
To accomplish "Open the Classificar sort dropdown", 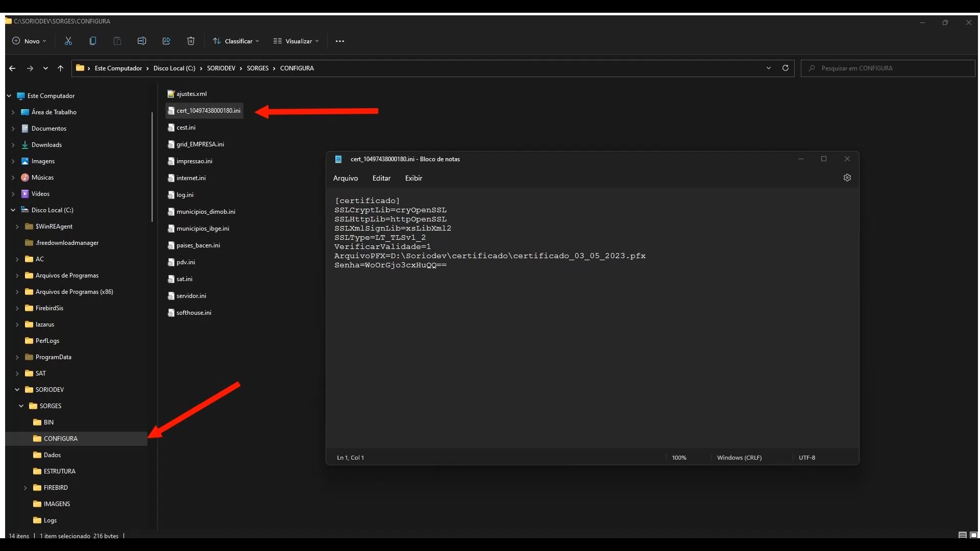I will tap(236, 41).
